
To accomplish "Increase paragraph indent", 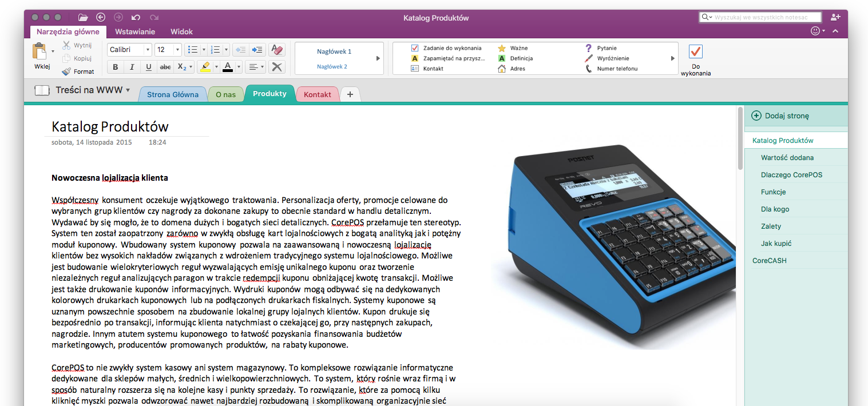I will click(257, 50).
